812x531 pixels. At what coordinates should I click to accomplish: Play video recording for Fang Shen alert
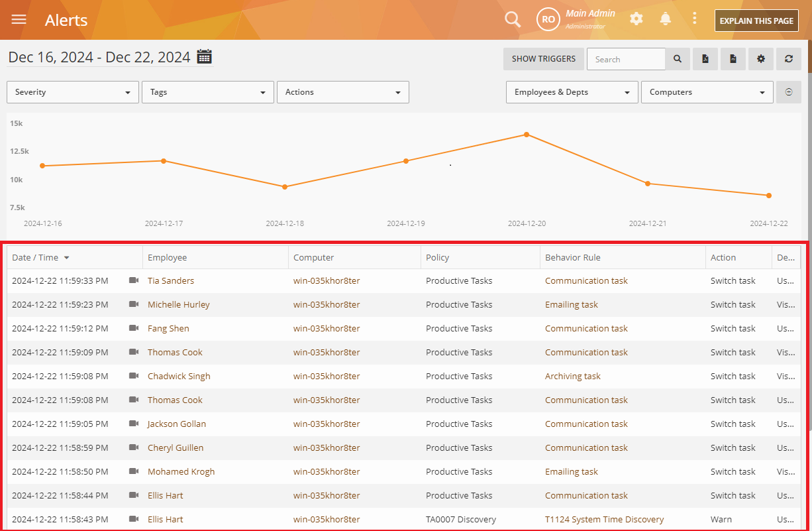(134, 328)
